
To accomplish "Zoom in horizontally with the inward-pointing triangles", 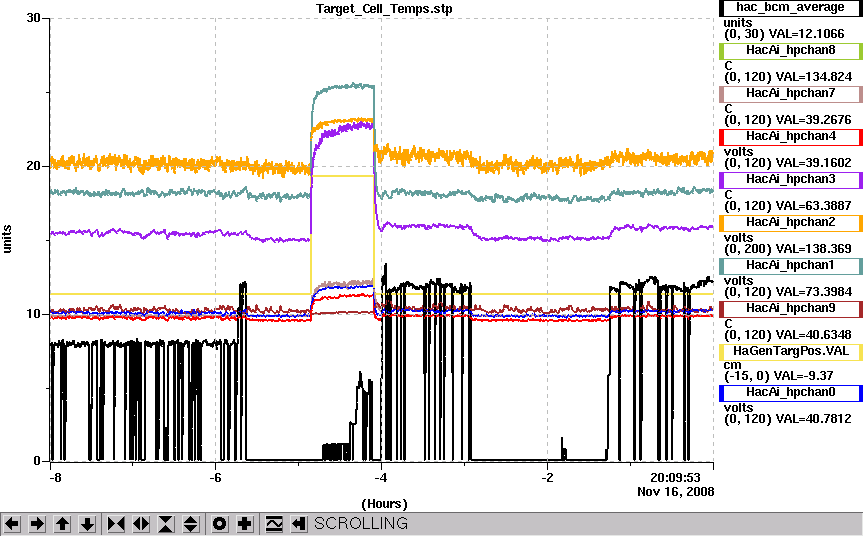I will pyautogui.click(x=116, y=523).
